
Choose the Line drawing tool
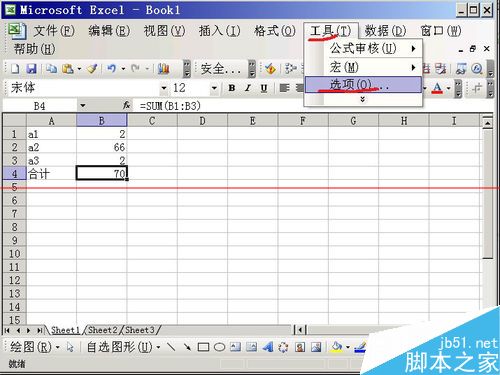[171, 347]
